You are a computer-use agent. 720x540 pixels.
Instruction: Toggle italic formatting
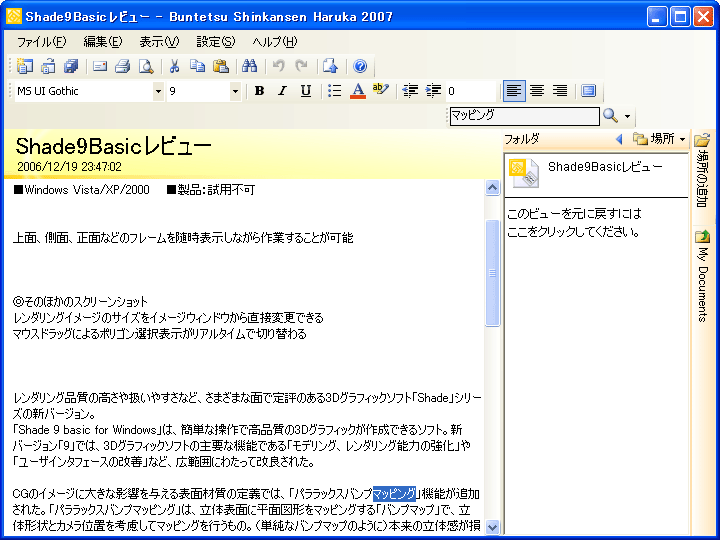[282, 91]
